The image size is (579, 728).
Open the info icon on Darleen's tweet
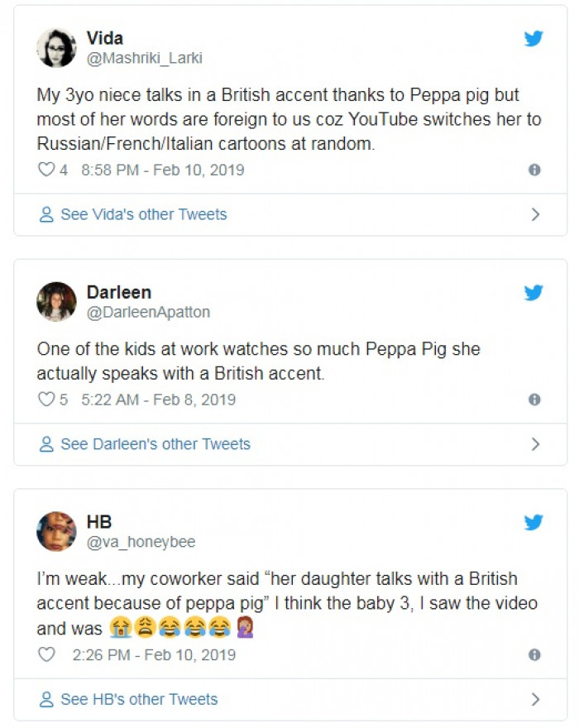click(x=534, y=400)
